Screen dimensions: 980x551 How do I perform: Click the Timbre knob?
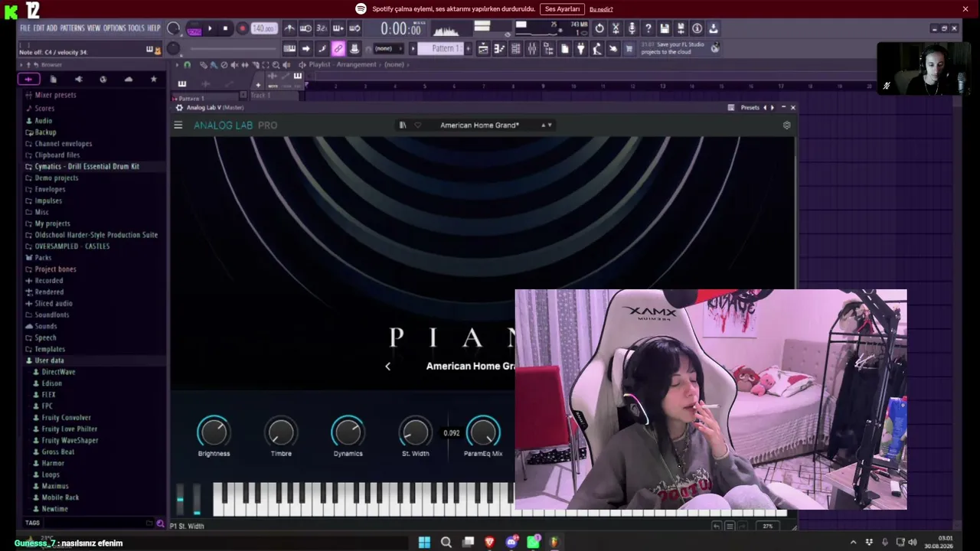coord(281,432)
